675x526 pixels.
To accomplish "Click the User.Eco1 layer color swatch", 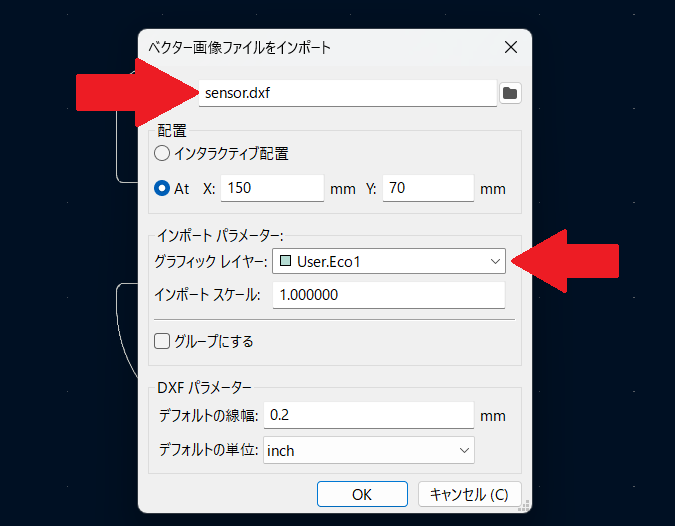I will click(x=285, y=261).
